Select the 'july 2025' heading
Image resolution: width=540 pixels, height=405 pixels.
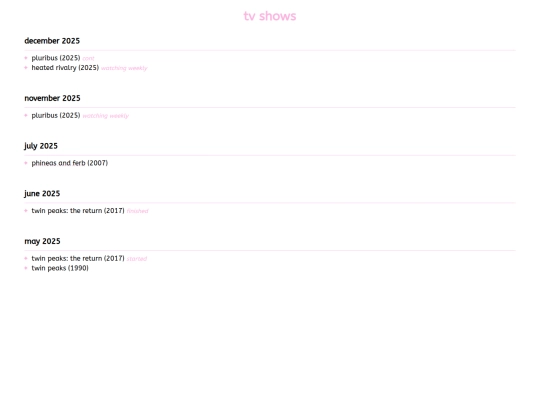pyautogui.click(x=41, y=146)
